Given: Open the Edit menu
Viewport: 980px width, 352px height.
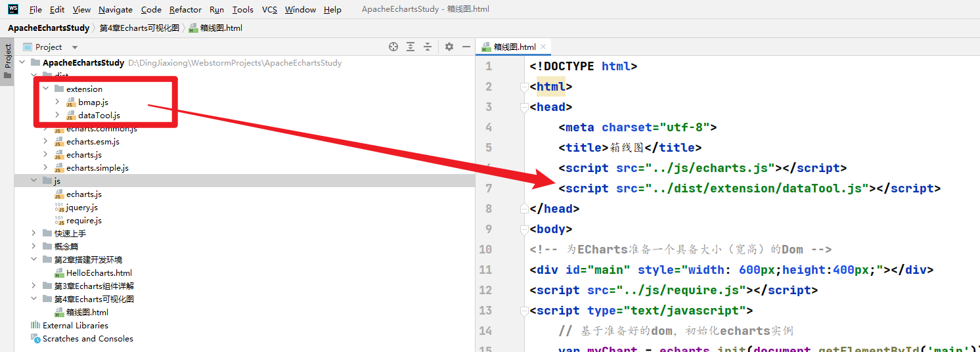Looking at the screenshot, I should 57,9.
